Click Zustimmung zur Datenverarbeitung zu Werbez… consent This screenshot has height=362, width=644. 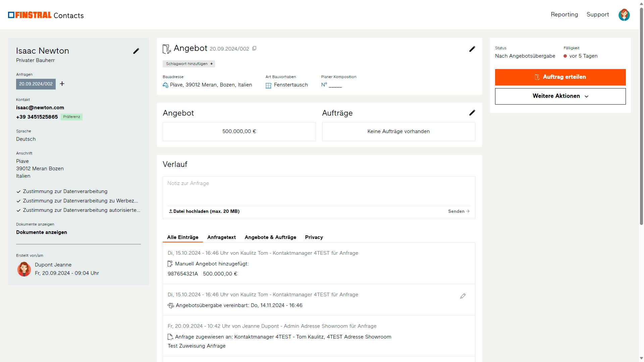[x=80, y=201]
